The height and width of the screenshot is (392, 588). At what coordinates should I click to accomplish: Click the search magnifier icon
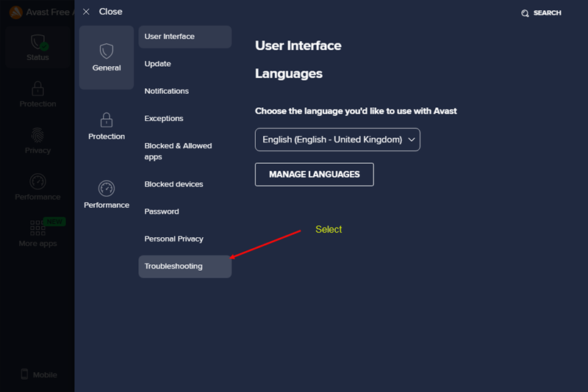(x=525, y=13)
